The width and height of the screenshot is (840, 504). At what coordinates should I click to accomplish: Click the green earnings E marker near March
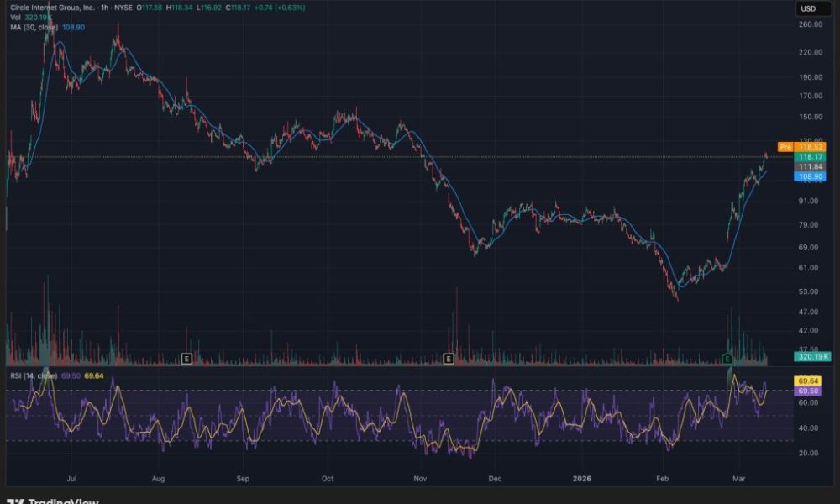click(727, 359)
